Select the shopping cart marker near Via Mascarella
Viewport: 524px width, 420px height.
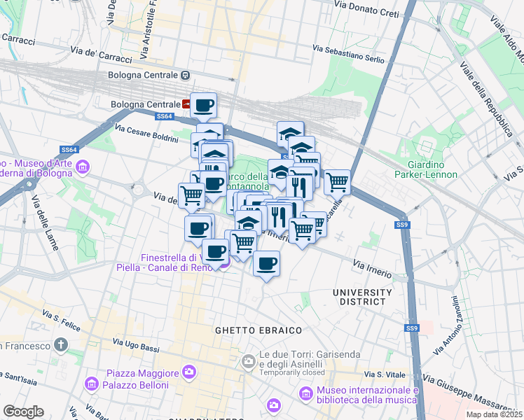click(337, 183)
